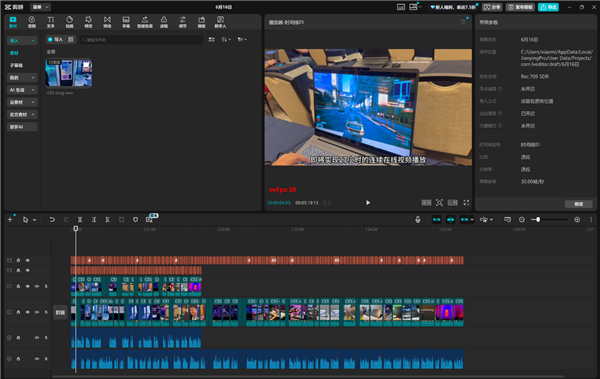Expand the 我的 sidebar section
This screenshot has width=600, height=379.
point(22,78)
